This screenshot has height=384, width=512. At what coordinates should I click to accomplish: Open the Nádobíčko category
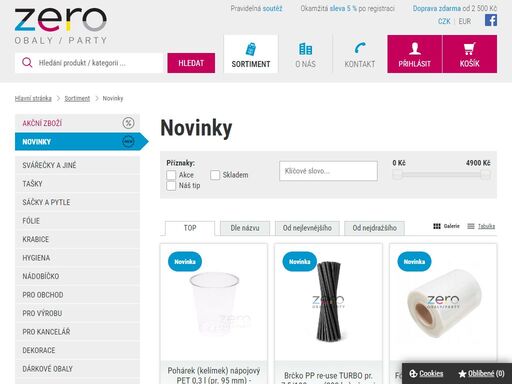pos(77,276)
